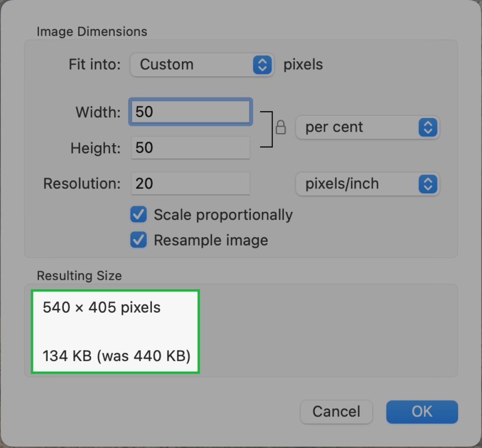
Task: Click the "Image Dimensions" section heading
Action: [92, 32]
